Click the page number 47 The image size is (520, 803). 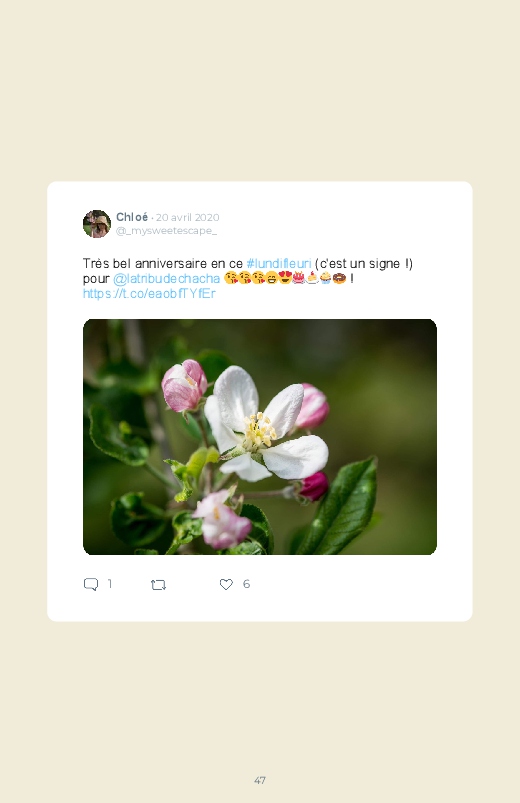click(260, 780)
